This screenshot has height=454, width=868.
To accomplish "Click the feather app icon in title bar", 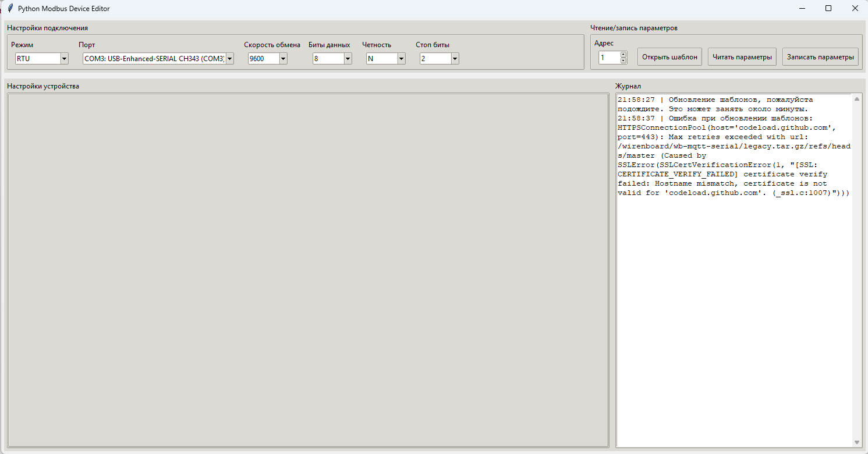I will 10,8.
